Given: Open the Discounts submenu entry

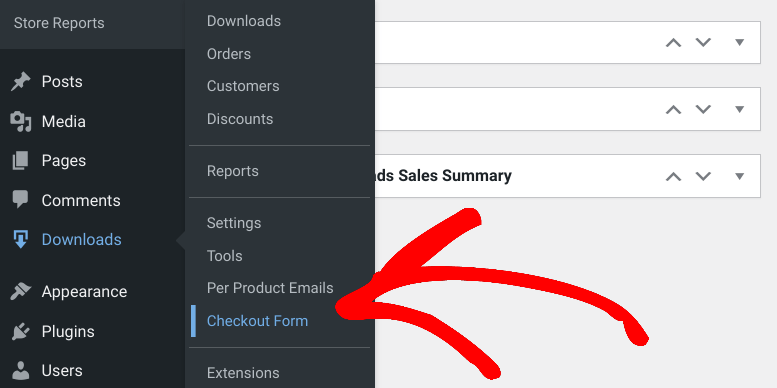Looking at the screenshot, I should coord(240,119).
